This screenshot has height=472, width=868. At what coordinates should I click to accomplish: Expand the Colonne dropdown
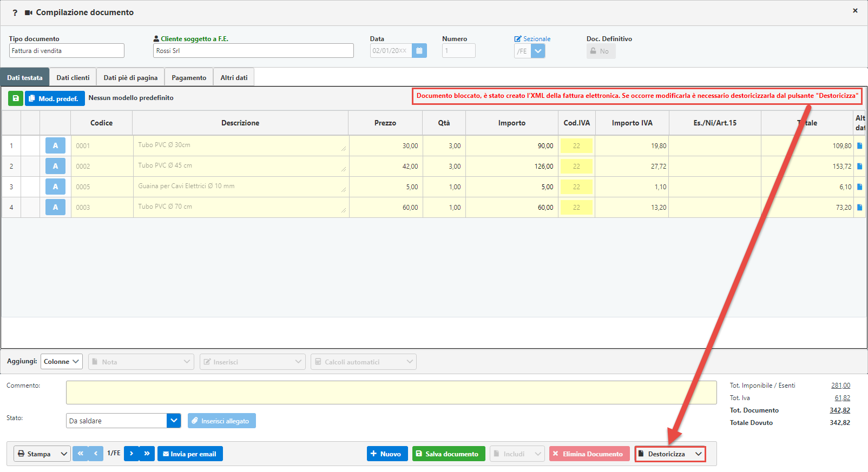coord(62,362)
